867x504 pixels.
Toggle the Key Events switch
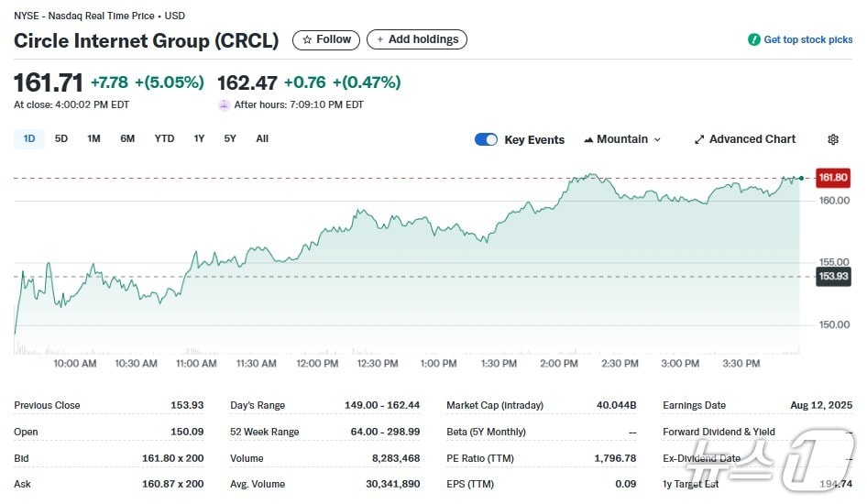[486, 139]
